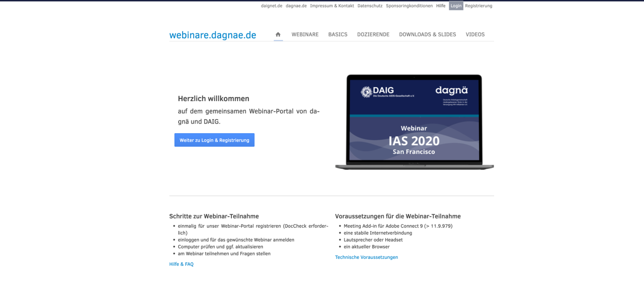Open the Registrierung link
This screenshot has width=644, height=304.
(x=478, y=6)
